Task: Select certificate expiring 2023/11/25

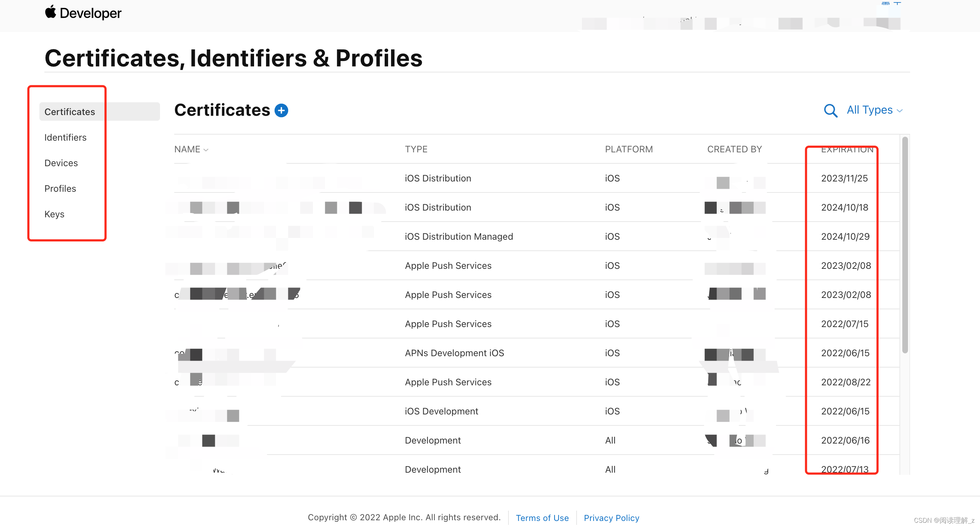Action: tap(844, 178)
